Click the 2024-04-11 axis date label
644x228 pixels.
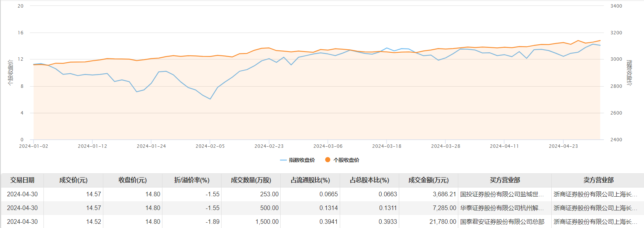click(x=504, y=146)
